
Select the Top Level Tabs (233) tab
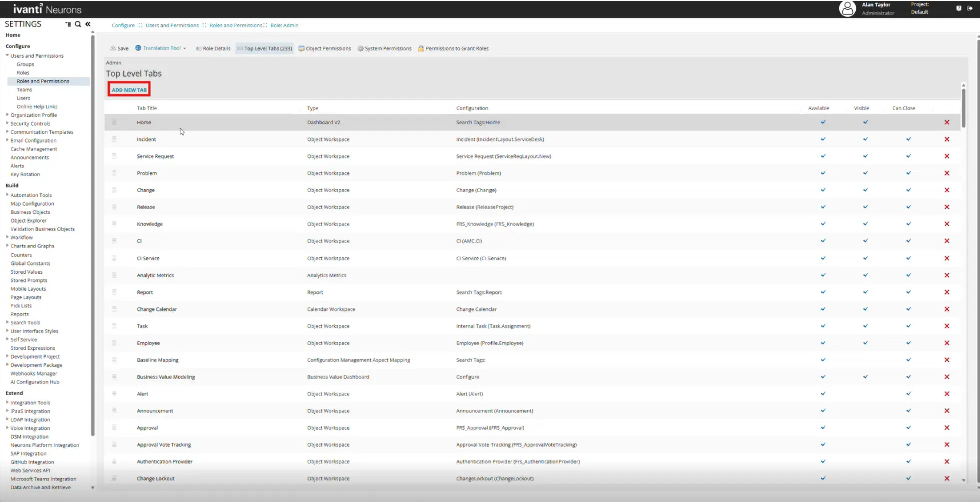coord(264,49)
